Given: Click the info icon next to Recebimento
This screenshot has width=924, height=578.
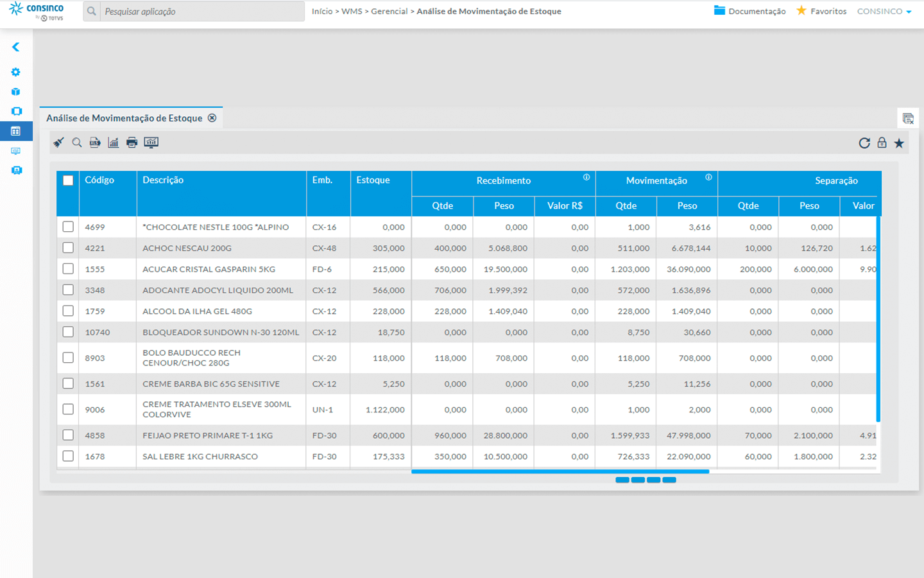Looking at the screenshot, I should (586, 178).
